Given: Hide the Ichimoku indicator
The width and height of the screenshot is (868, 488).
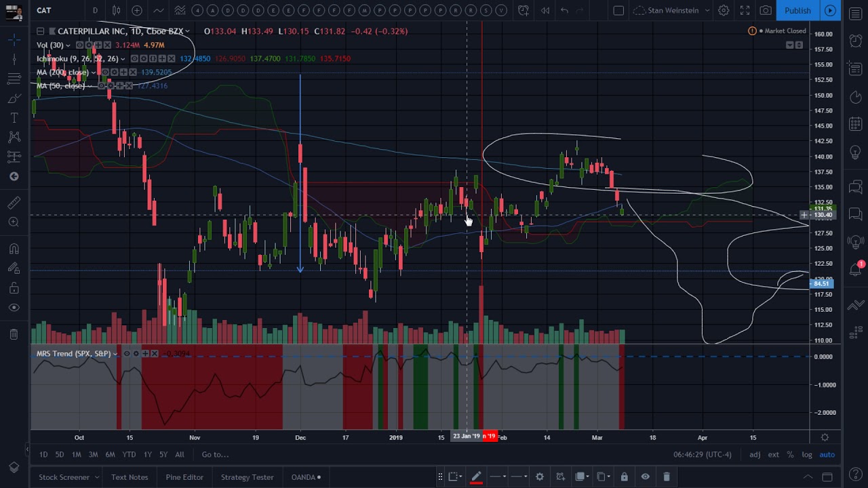Looking at the screenshot, I should (x=134, y=59).
